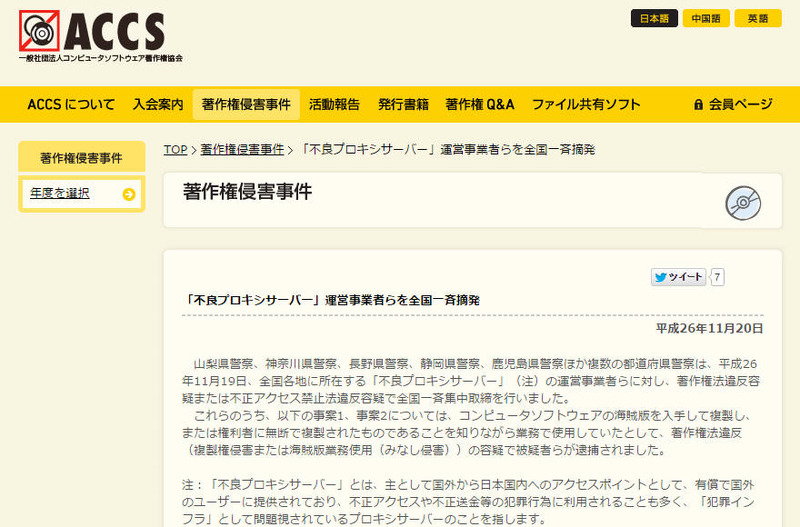Open ファイル共有ソフト menu item
Image resolution: width=800 pixels, height=527 pixels.
click(x=586, y=104)
